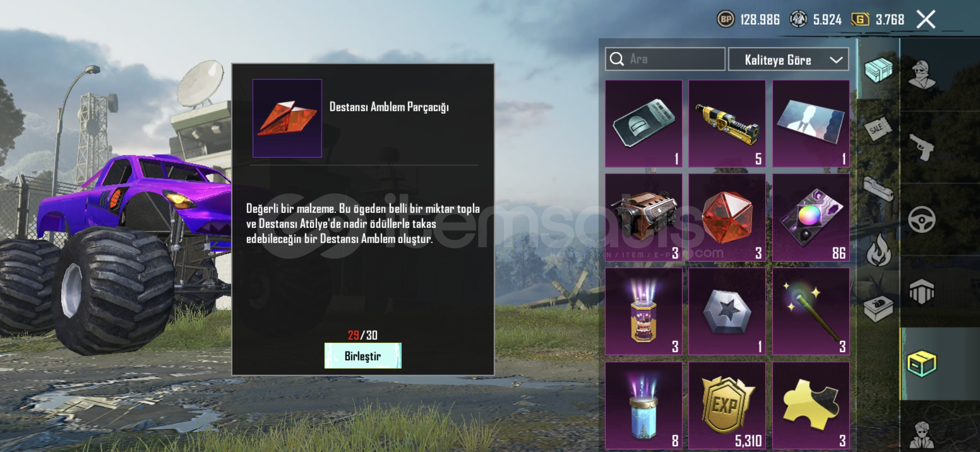Click the Destansı Amblem Parçacığı item image
The image size is (980, 452).
[x=287, y=118]
